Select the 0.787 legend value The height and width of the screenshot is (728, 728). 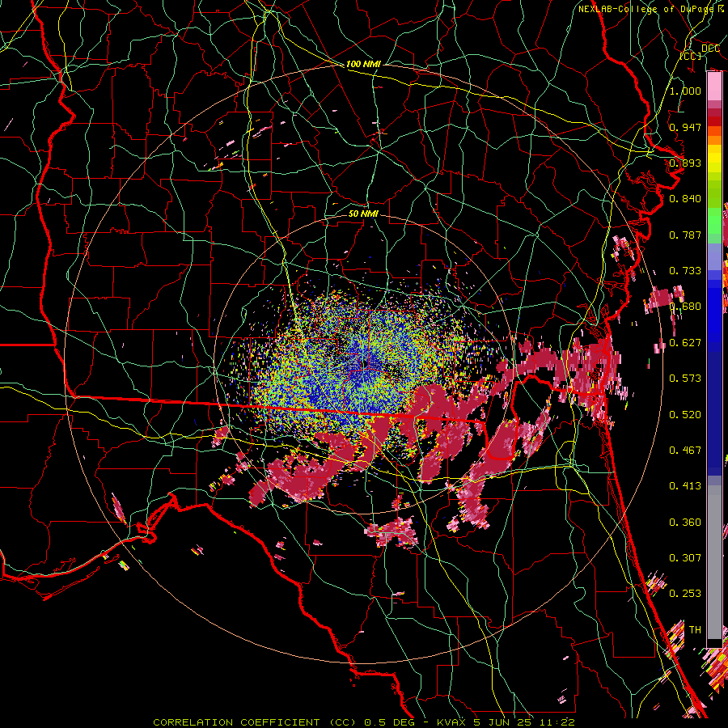tap(685, 235)
